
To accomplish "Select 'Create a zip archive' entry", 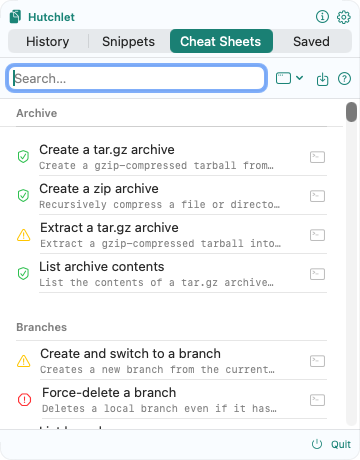I will pyautogui.click(x=171, y=195).
